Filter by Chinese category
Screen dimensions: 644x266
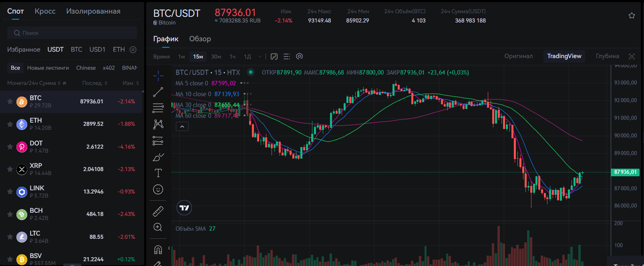[86, 68]
